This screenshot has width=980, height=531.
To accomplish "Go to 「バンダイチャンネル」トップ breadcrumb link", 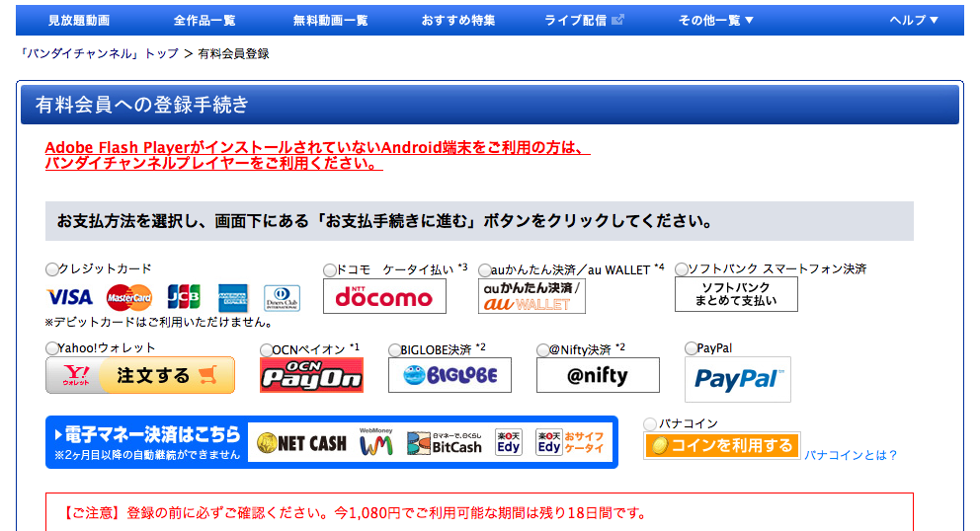I will pyautogui.click(x=99, y=53).
